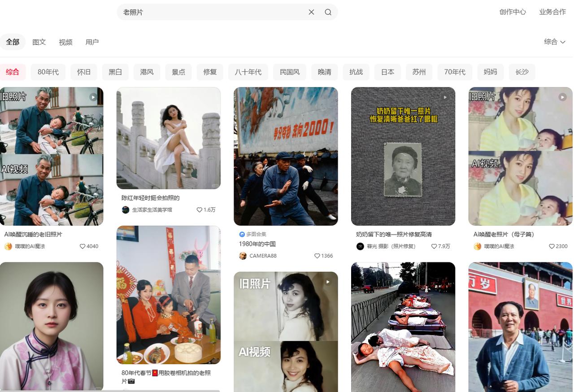Play the 奶奶留下的唯一照片修复 video
Screen dimensions: 574x392
[445, 96]
